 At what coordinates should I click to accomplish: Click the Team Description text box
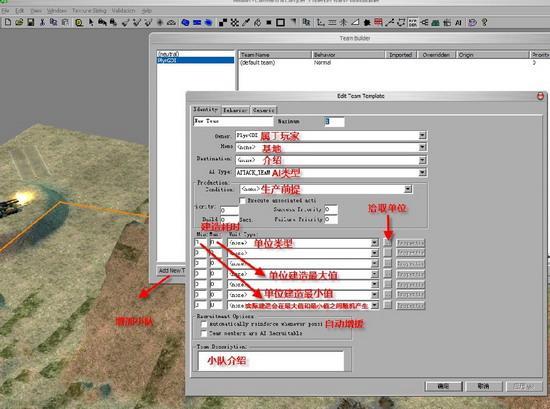pyautogui.click(x=271, y=361)
